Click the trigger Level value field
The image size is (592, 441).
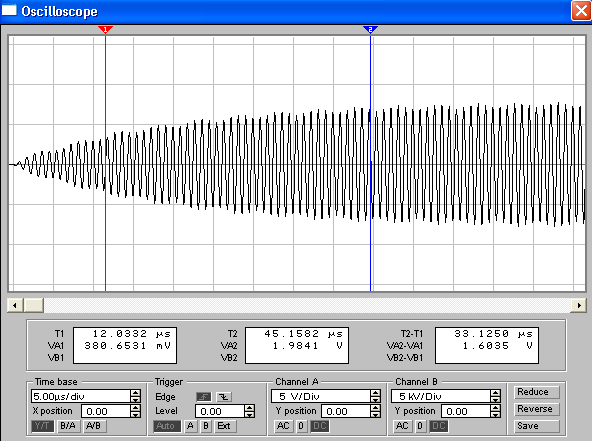[x=220, y=411]
